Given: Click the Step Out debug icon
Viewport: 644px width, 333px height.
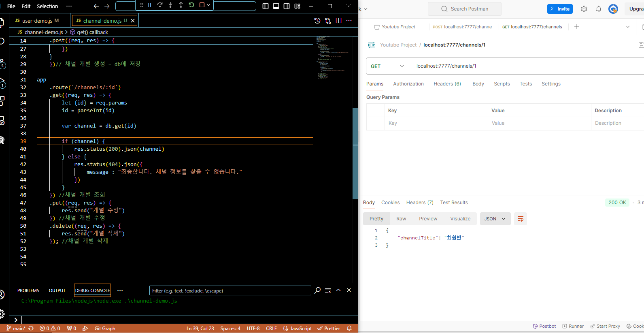Looking at the screenshot, I should 181,5.
